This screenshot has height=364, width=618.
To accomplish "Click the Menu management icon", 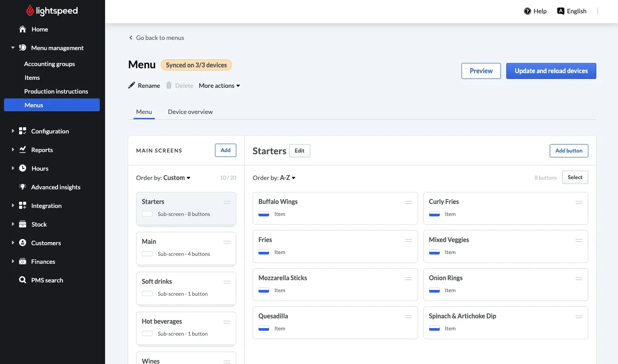I will pyautogui.click(x=23, y=48).
